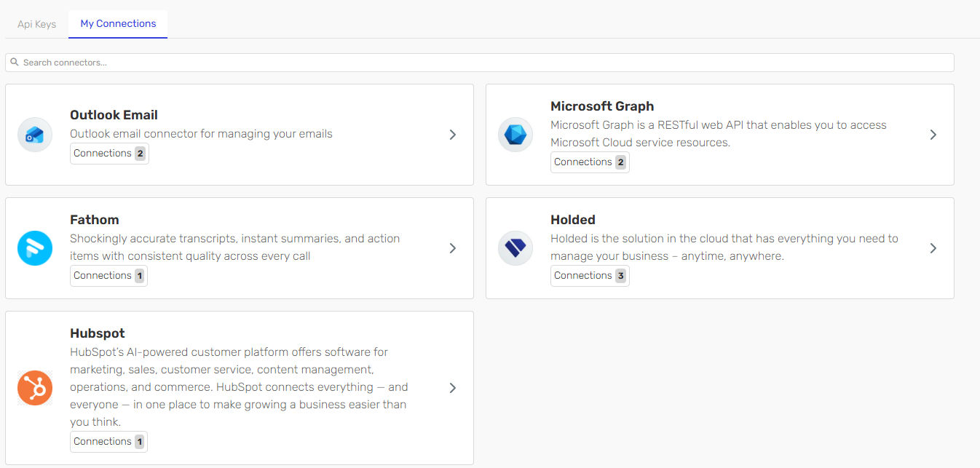Click the Holded cloud solution description
980x468 pixels.
724,247
